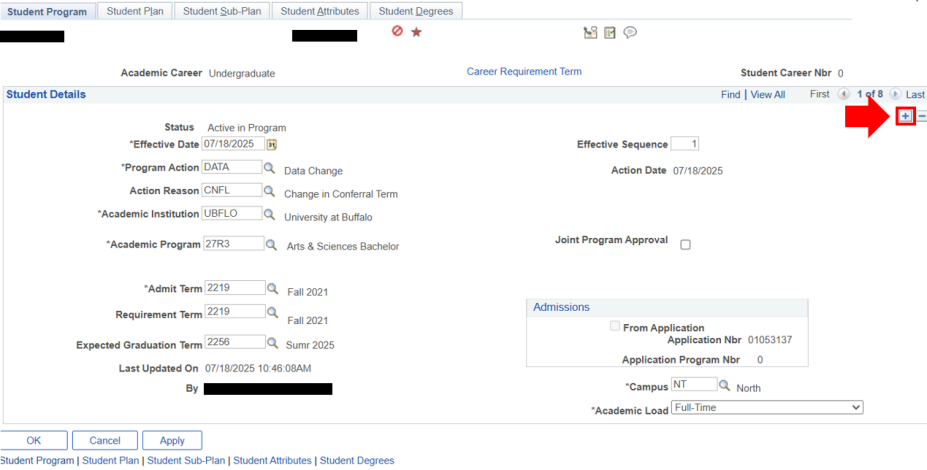Viewport: 927px width, 470px height.
Task: Open Student Attributes bottom link
Action: click(x=272, y=461)
